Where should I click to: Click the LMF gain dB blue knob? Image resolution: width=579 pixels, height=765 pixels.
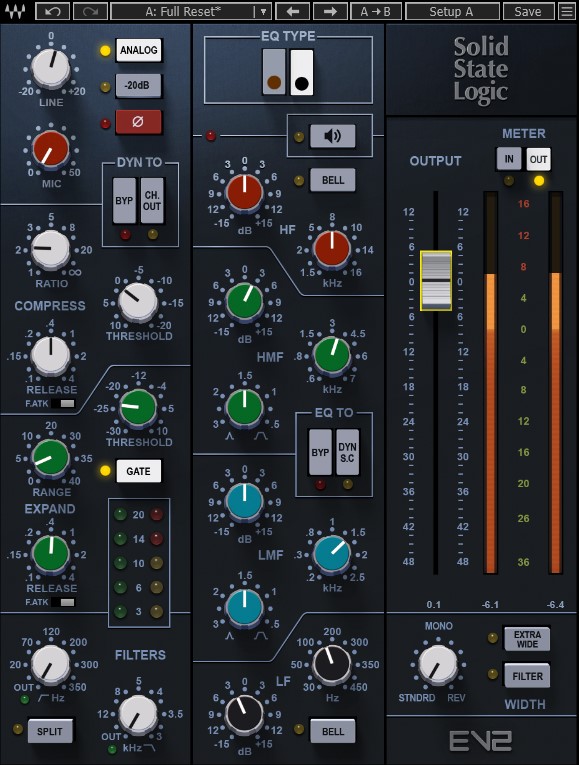244,501
